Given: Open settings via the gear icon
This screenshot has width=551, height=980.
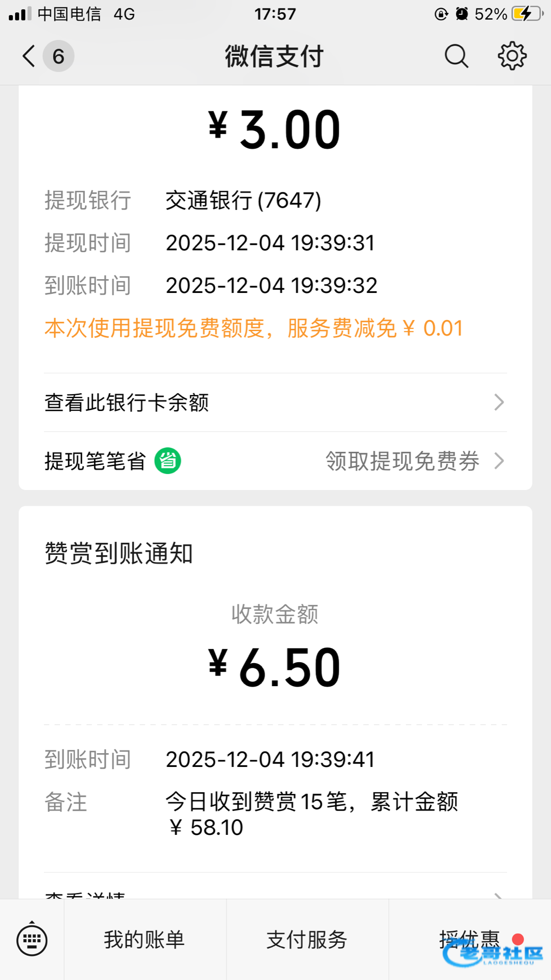Looking at the screenshot, I should point(512,56).
